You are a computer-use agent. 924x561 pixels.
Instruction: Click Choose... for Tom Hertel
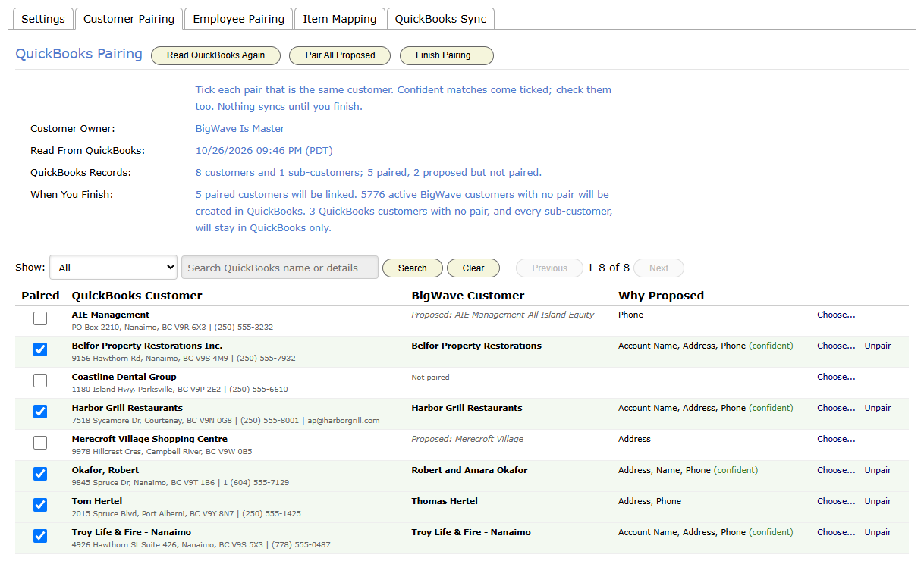coord(836,501)
